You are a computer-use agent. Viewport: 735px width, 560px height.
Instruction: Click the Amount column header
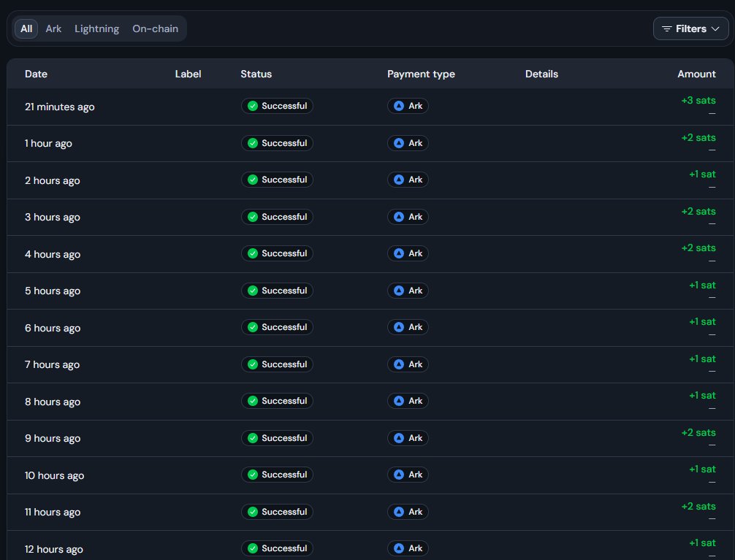point(696,74)
